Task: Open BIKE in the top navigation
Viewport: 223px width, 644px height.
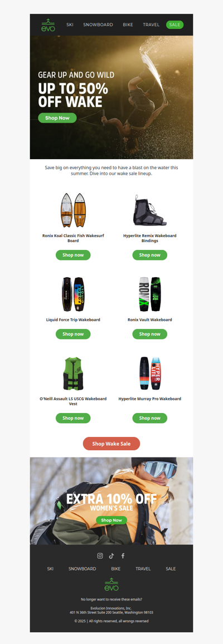Action: (128, 24)
